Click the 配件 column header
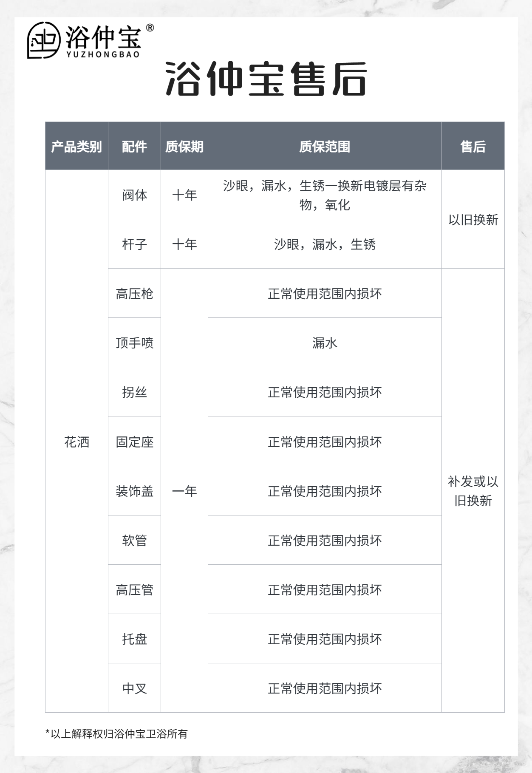The image size is (532, 773). coord(134,147)
